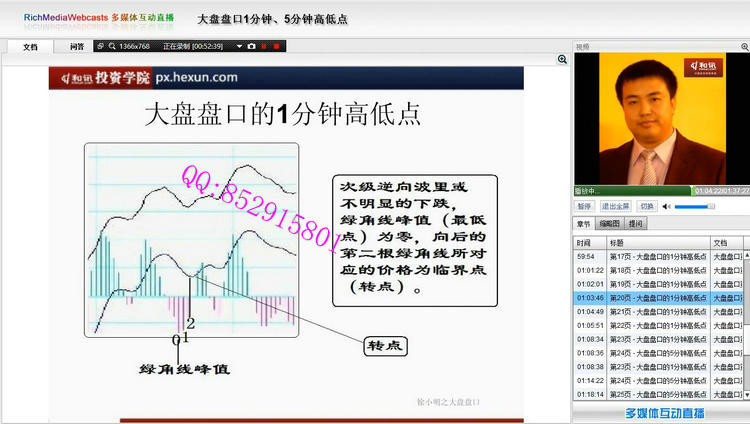Pause recording with the first red button
The image size is (750, 424).
[264, 46]
